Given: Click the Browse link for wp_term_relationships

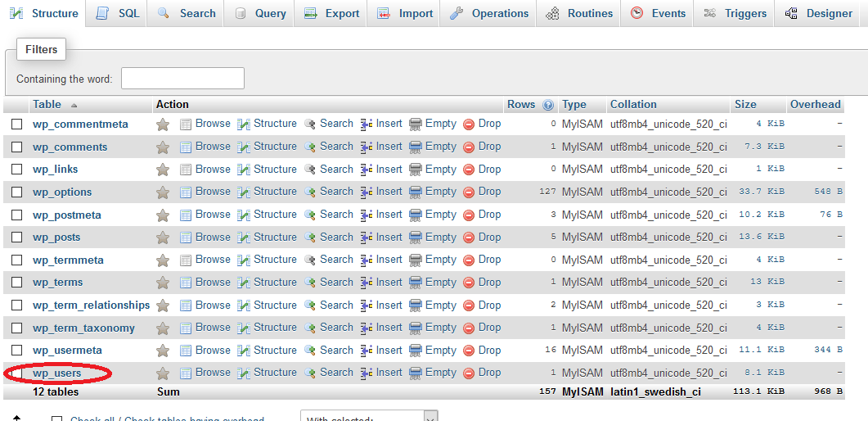Looking at the screenshot, I should pos(213,305).
